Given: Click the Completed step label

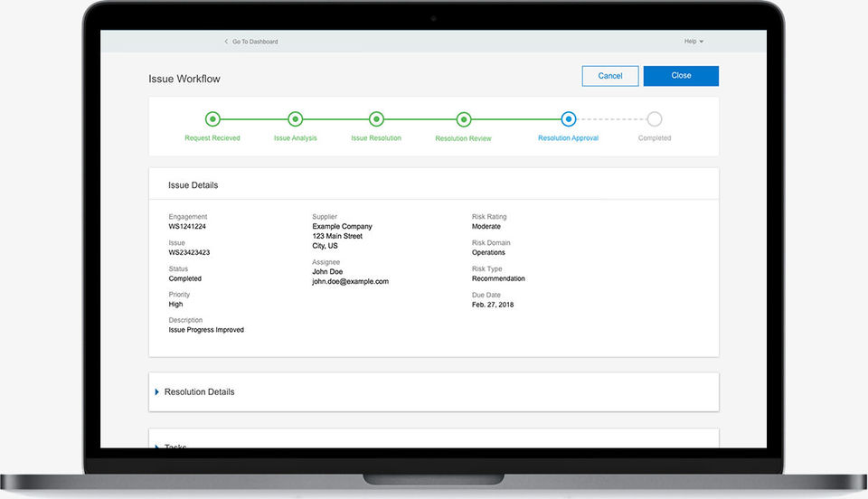Looking at the screenshot, I should (655, 138).
